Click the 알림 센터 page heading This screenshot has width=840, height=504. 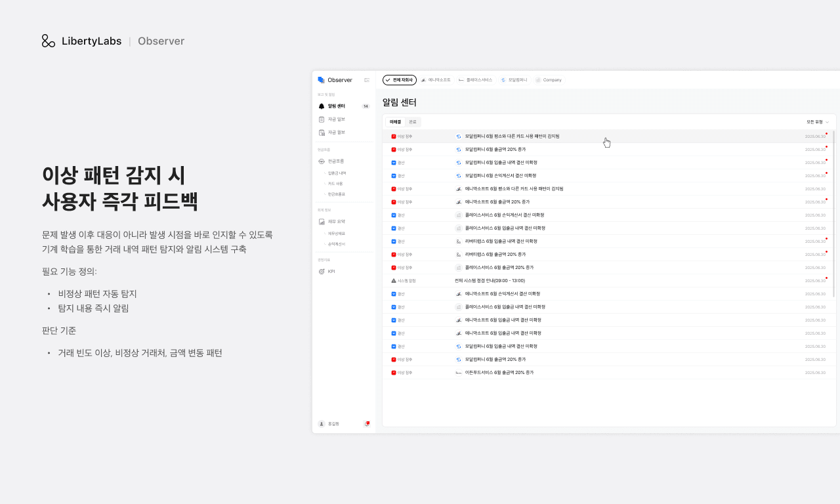point(400,102)
